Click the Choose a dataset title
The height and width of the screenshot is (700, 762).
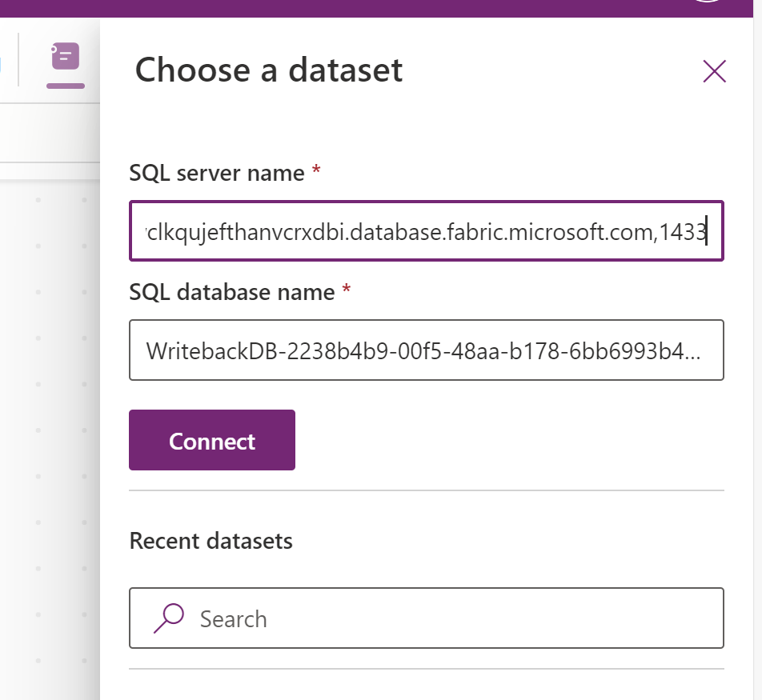click(x=269, y=70)
